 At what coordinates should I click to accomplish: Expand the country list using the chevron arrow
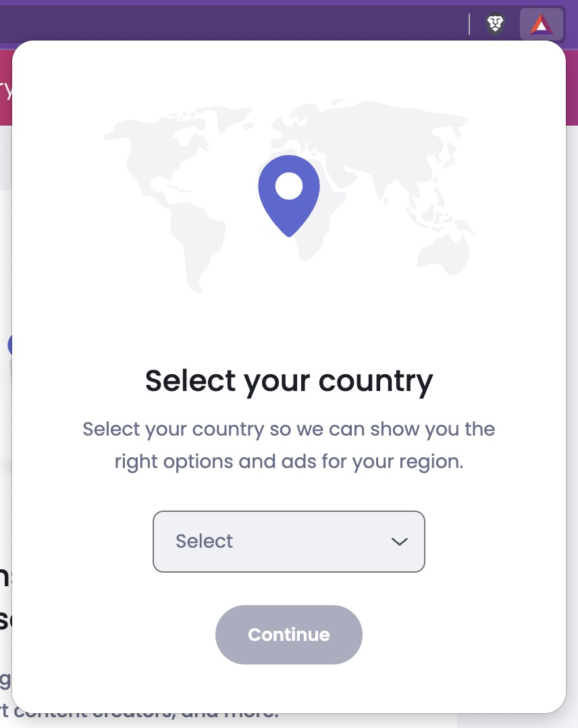[x=399, y=542]
